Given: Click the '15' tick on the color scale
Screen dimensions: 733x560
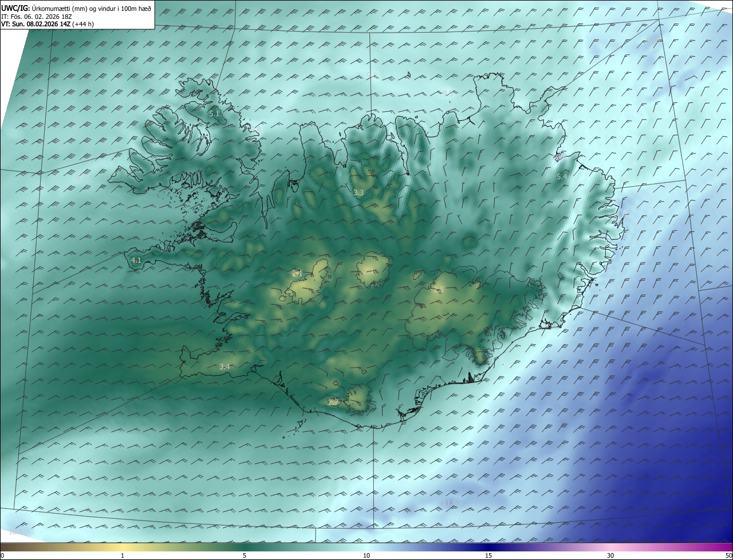Looking at the screenshot, I should [488, 555].
